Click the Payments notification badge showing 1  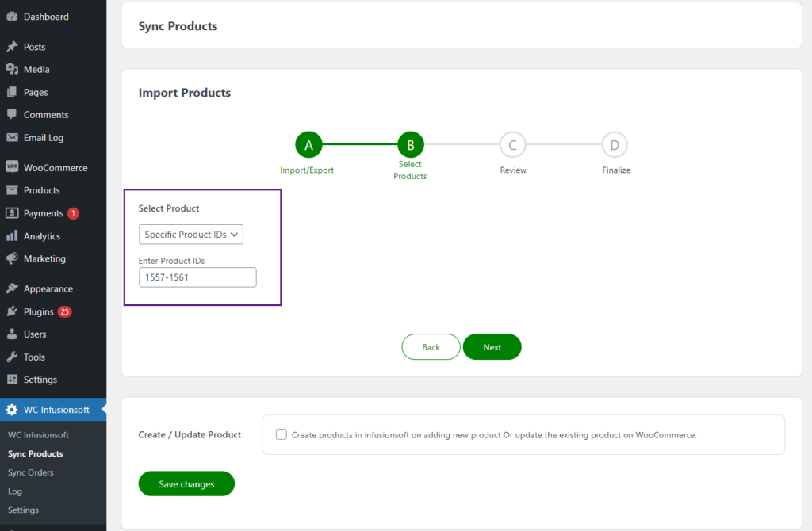coord(73,213)
